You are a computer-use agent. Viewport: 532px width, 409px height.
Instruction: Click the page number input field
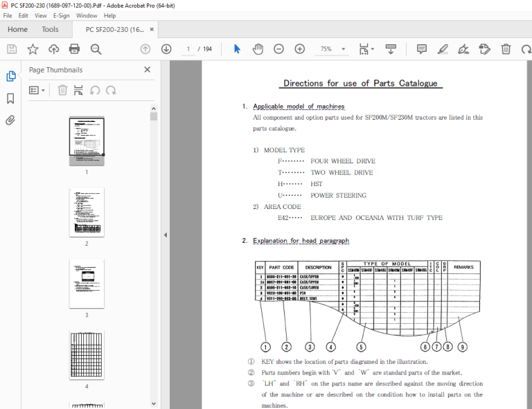(x=188, y=49)
